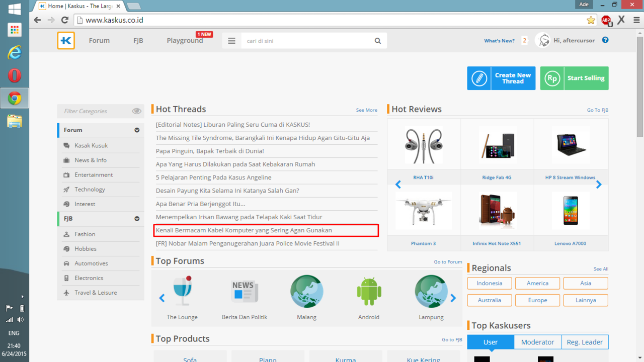The width and height of the screenshot is (644, 362).
Task: Show previous Top Forums with left arrow
Action: [162, 298]
